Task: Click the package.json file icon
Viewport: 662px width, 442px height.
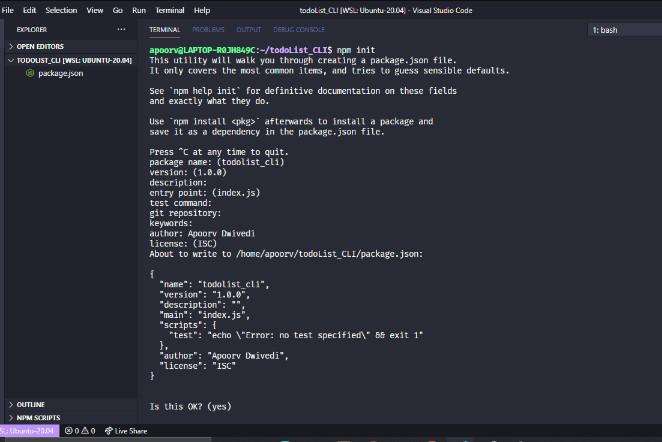Action: tap(30, 73)
